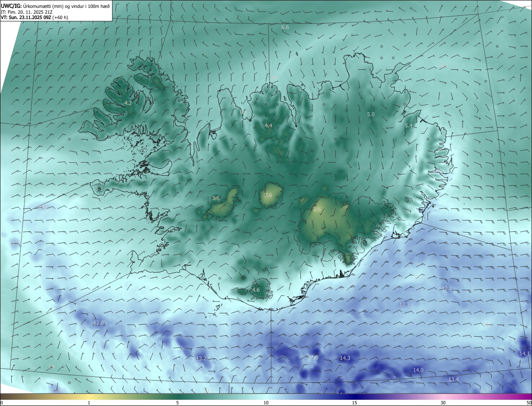Image resolution: width=532 pixels, height=406 pixels.
Task: Click the 13.4 value near the bottom right
Action: [x=453, y=379]
